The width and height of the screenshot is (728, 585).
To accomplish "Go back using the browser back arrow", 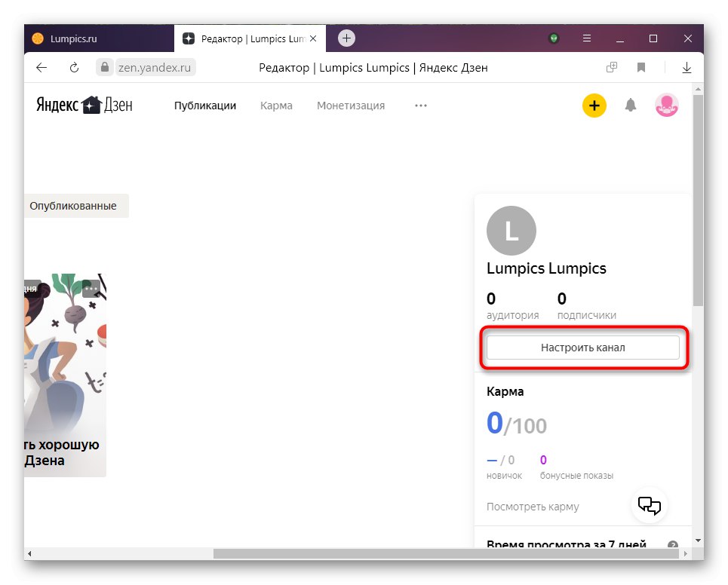I will (41, 67).
